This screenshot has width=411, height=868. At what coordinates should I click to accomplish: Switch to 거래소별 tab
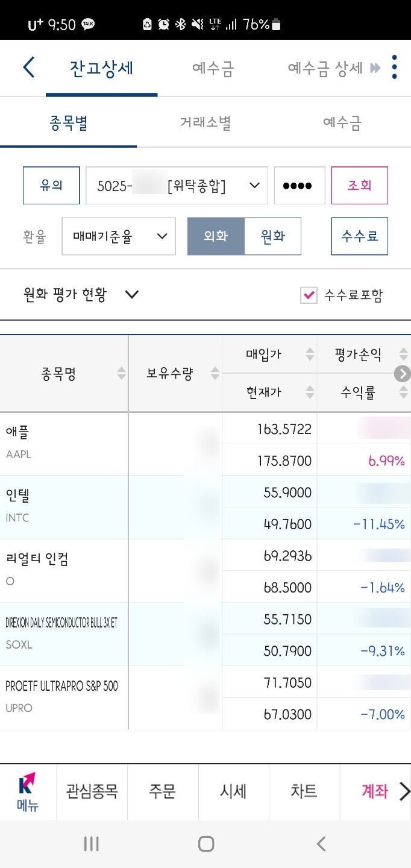205,123
